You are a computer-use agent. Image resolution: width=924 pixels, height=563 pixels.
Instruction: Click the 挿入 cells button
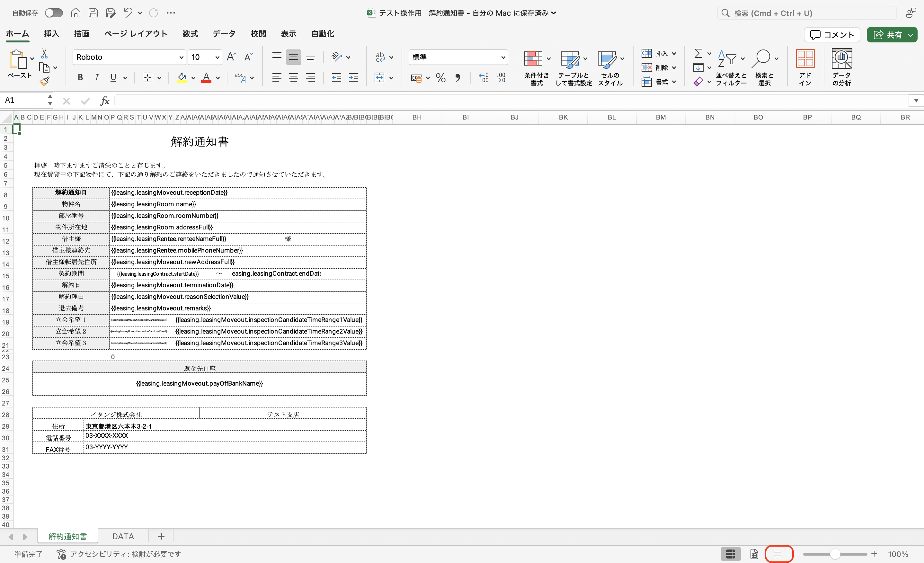click(x=659, y=54)
